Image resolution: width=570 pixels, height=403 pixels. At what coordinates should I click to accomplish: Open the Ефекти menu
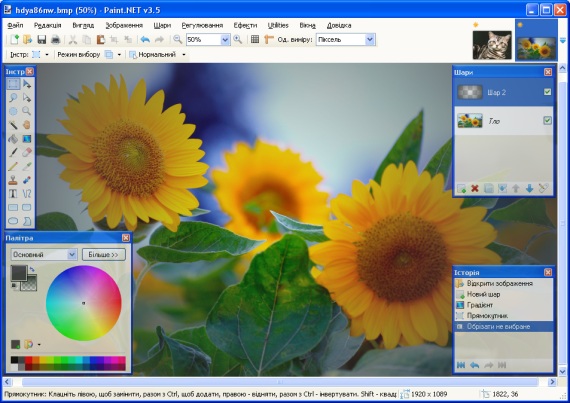pos(245,25)
